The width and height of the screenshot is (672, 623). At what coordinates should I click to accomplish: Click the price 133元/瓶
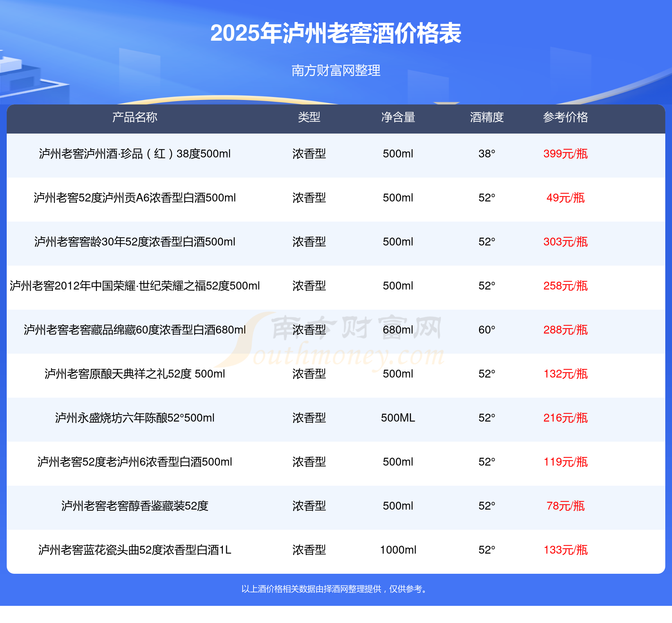coord(566,550)
